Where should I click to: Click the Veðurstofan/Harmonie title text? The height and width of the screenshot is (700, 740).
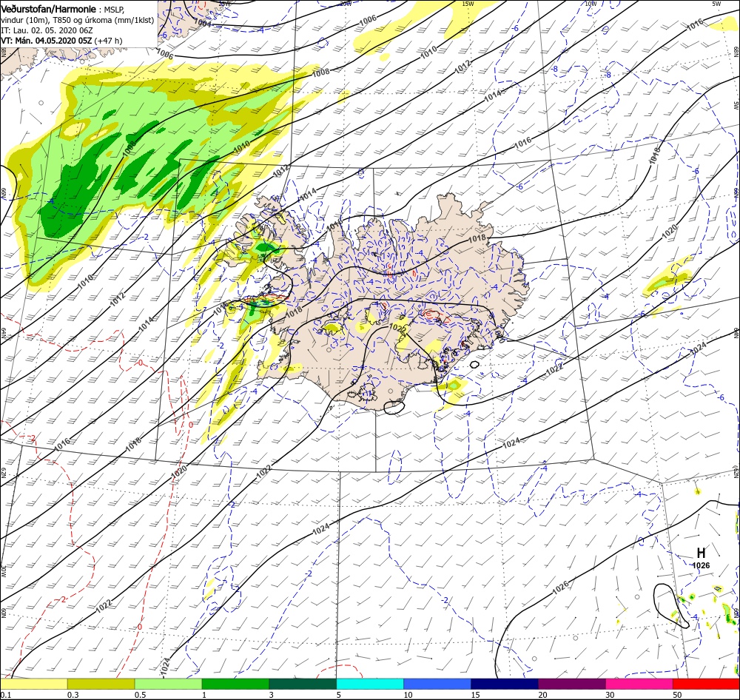[x=48, y=9]
